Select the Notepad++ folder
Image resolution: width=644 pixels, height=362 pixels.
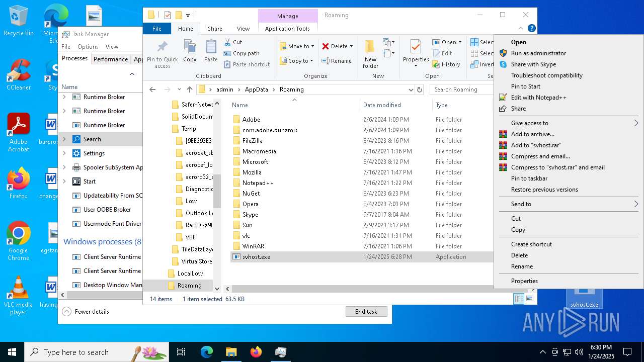(x=258, y=183)
